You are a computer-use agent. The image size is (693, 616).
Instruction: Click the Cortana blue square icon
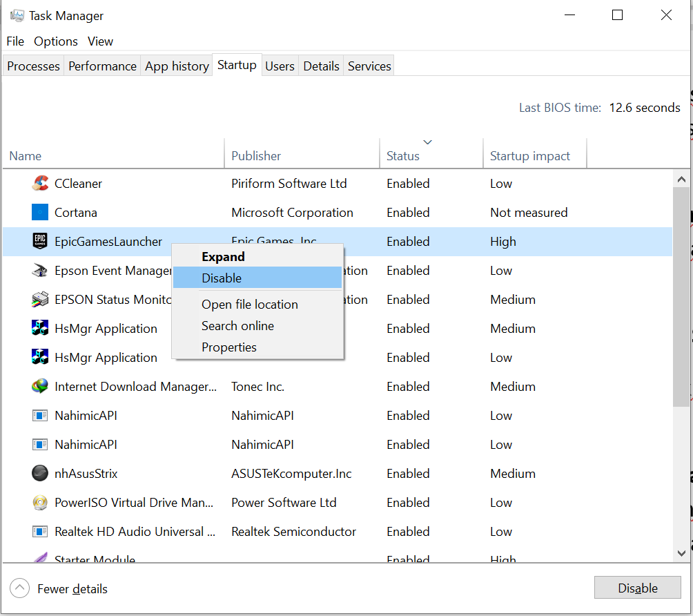(x=40, y=212)
